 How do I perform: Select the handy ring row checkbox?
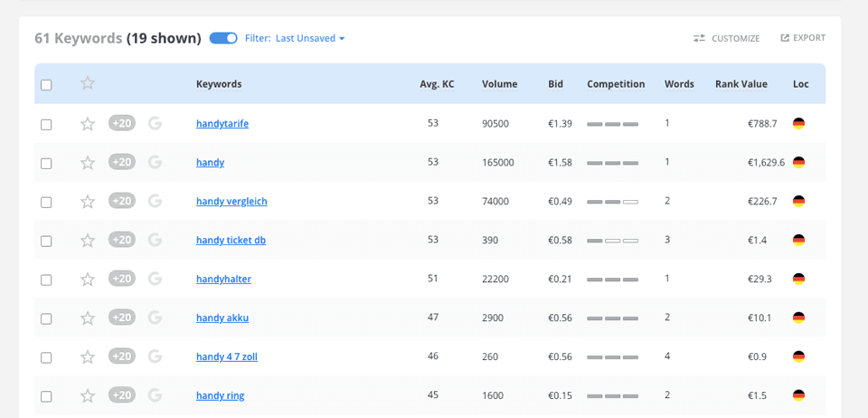[46, 396]
